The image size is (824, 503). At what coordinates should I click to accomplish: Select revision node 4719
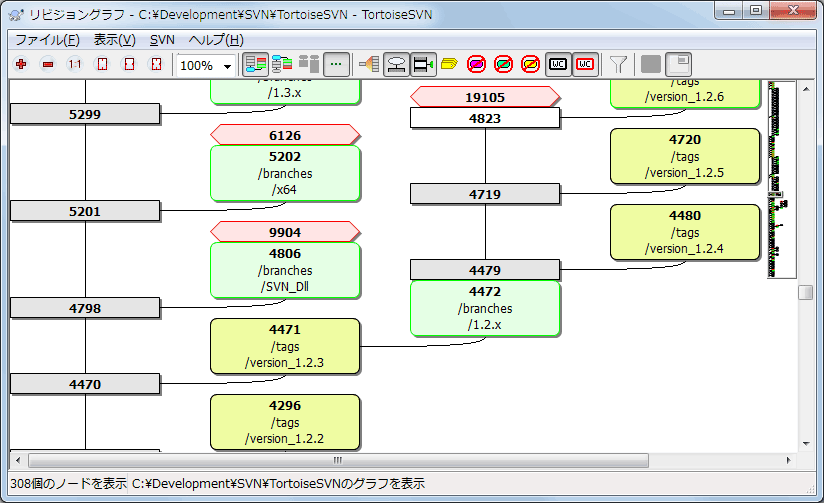click(x=485, y=194)
